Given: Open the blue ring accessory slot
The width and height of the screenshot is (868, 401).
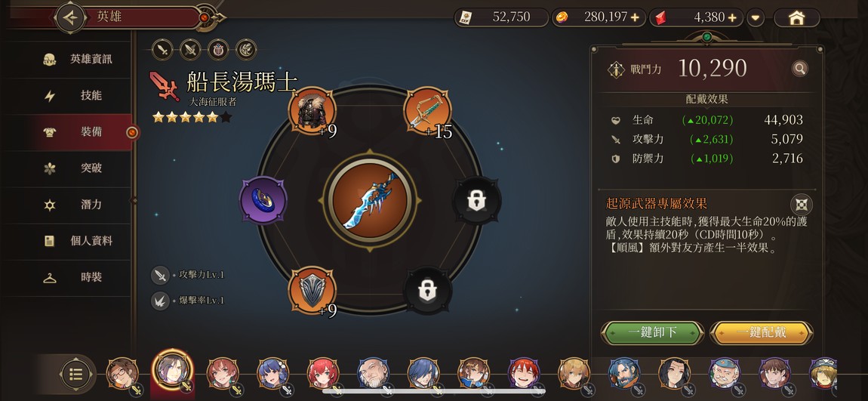Looking at the screenshot, I should point(263,200).
